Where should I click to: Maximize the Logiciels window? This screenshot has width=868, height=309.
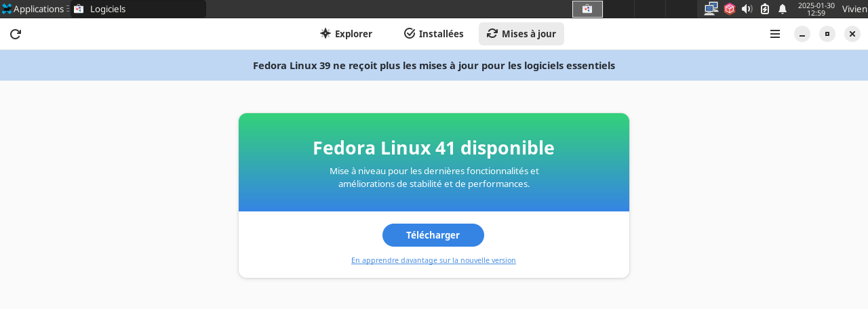pos(827,34)
